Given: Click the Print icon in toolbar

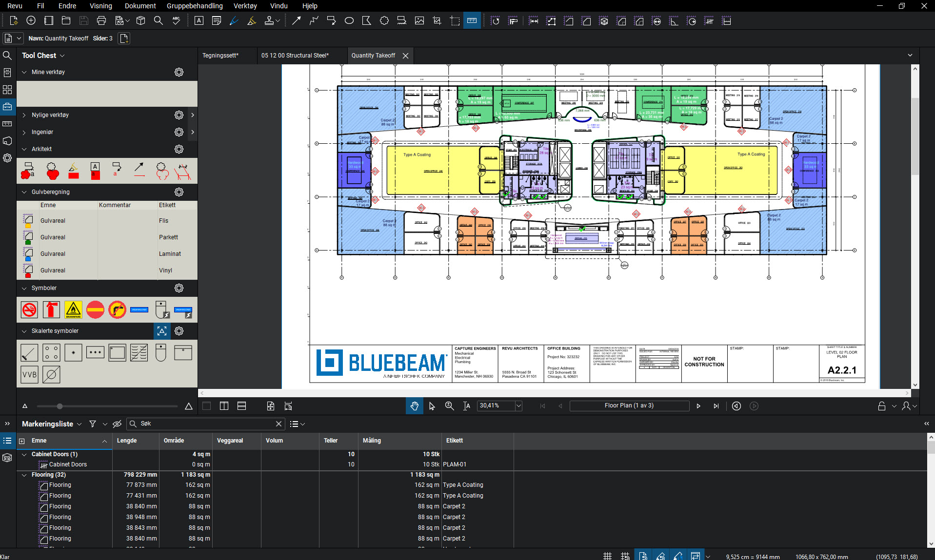Looking at the screenshot, I should pos(101,20).
